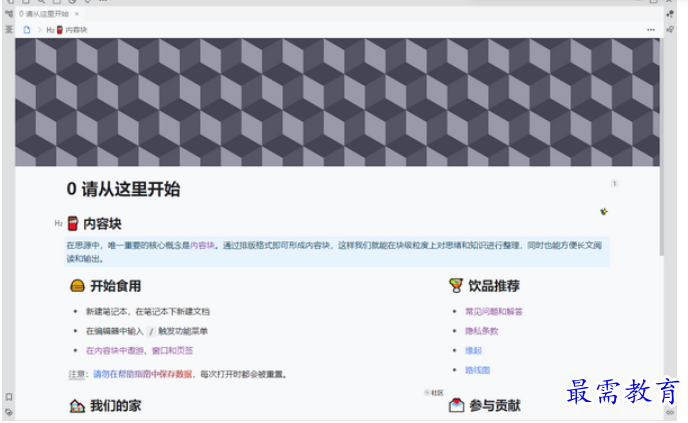This screenshot has height=423, width=688.
Task: Open the 隐私条款 link
Action: (481, 331)
